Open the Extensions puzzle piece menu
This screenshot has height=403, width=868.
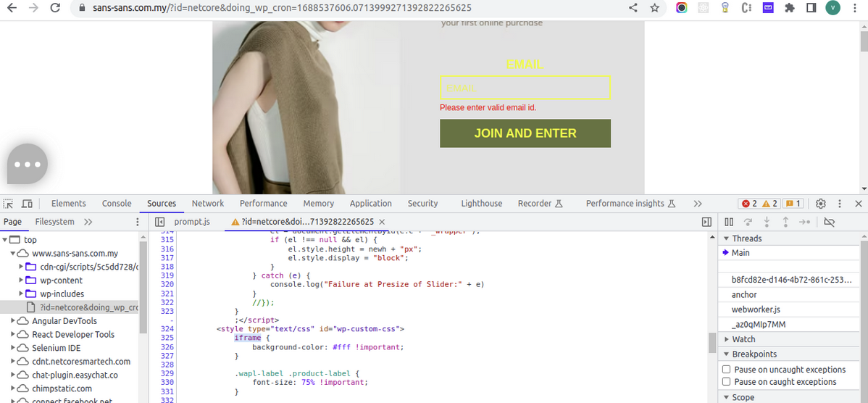[x=790, y=8]
